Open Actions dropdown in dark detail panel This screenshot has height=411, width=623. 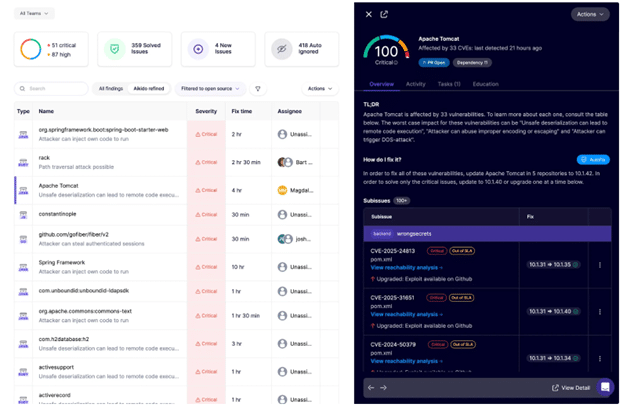589,14
